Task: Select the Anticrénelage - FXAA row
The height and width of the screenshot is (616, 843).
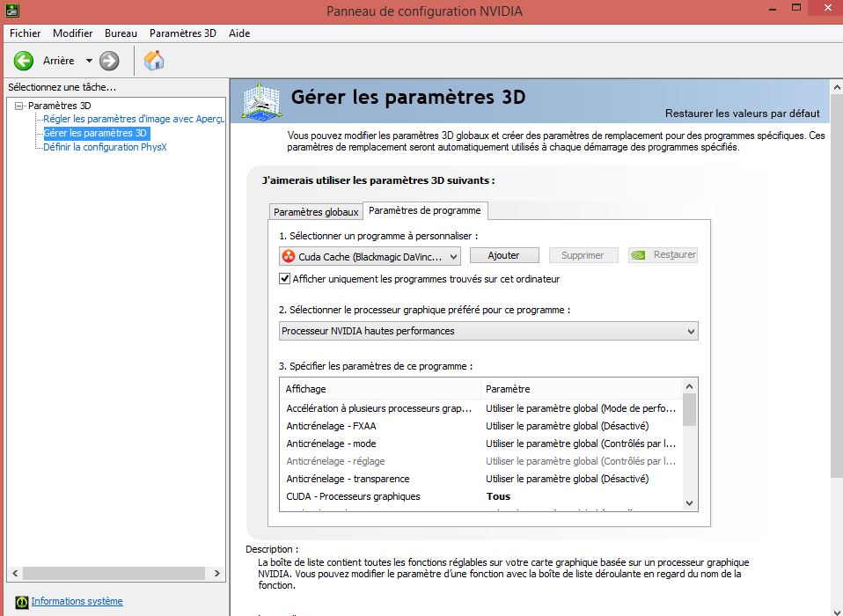Action: tap(481, 426)
